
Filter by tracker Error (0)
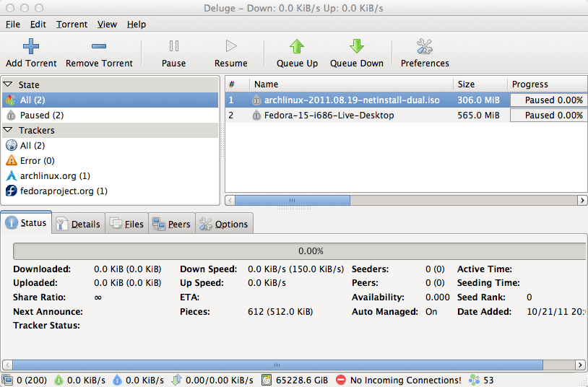point(111,160)
